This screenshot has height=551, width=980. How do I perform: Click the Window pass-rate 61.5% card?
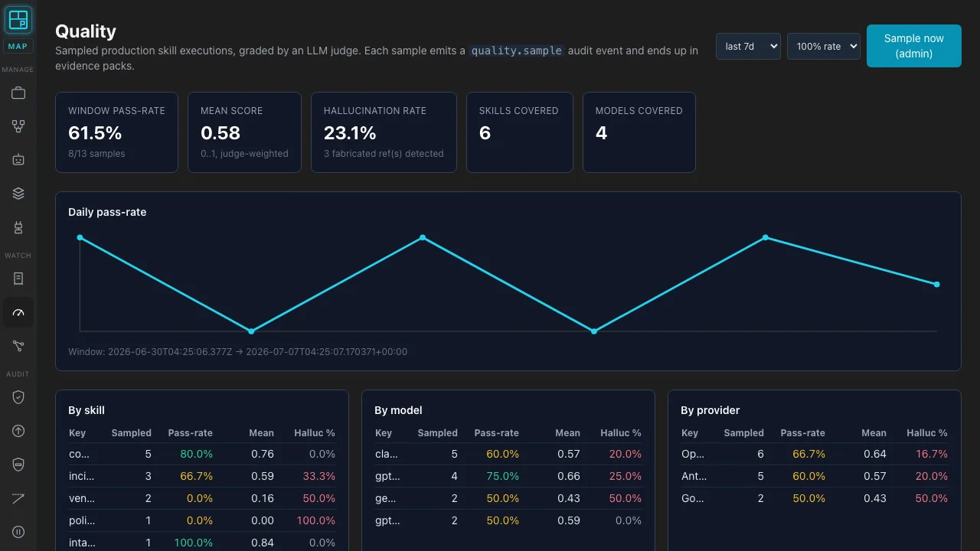click(x=116, y=132)
